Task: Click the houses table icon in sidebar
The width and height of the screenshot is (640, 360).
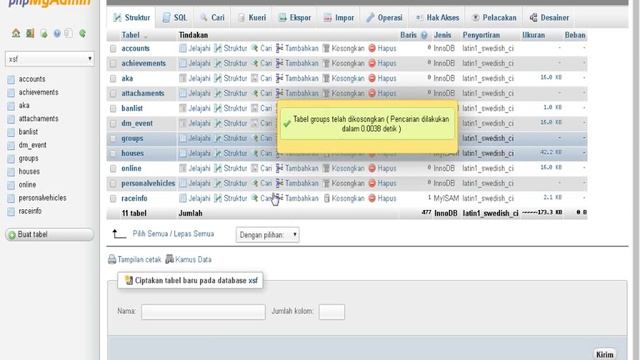Action: point(11,172)
